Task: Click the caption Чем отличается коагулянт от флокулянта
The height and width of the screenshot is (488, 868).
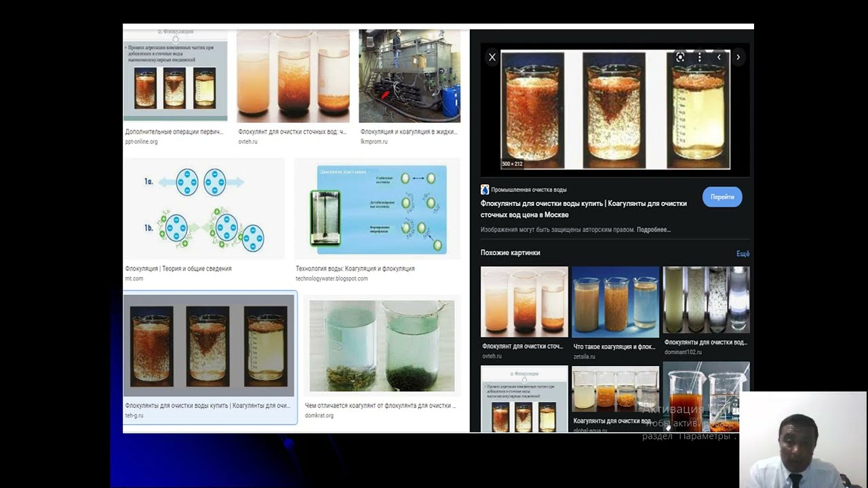Action: [380, 406]
